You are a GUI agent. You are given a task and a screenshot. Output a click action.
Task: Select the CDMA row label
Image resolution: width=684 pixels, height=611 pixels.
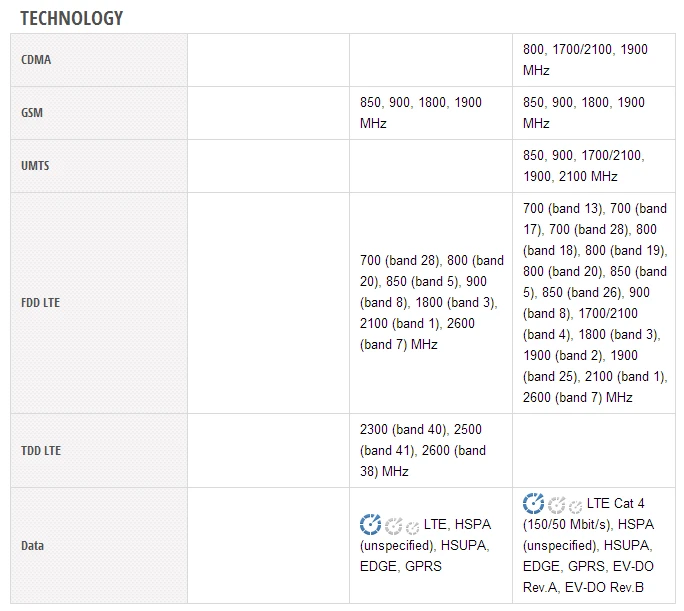click(x=36, y=60)
